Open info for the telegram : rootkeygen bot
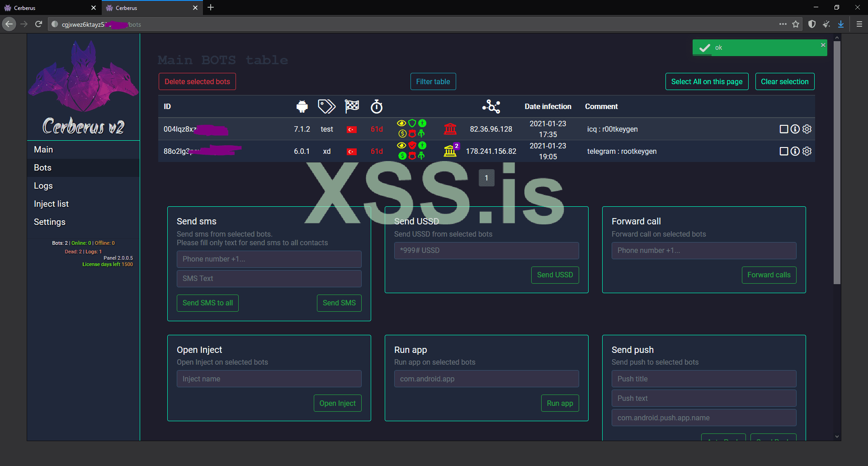Image resolution: width=868 pixels, height=466 pixels. click(x=795, y=152)
